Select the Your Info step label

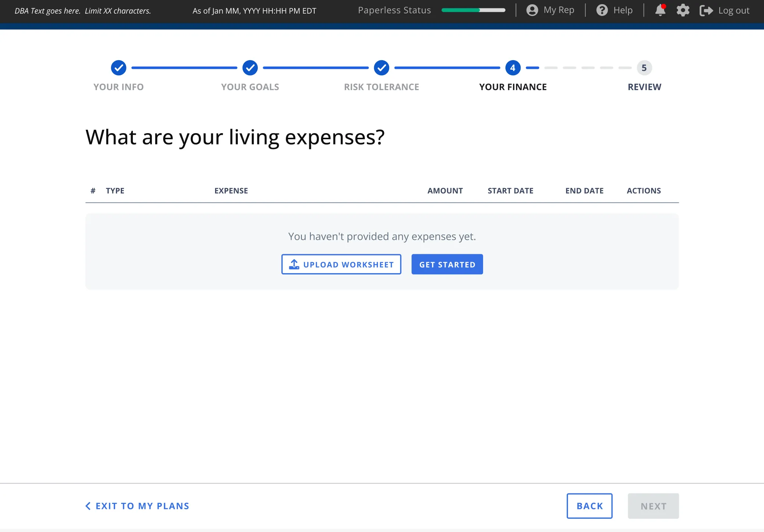[118, 87]
